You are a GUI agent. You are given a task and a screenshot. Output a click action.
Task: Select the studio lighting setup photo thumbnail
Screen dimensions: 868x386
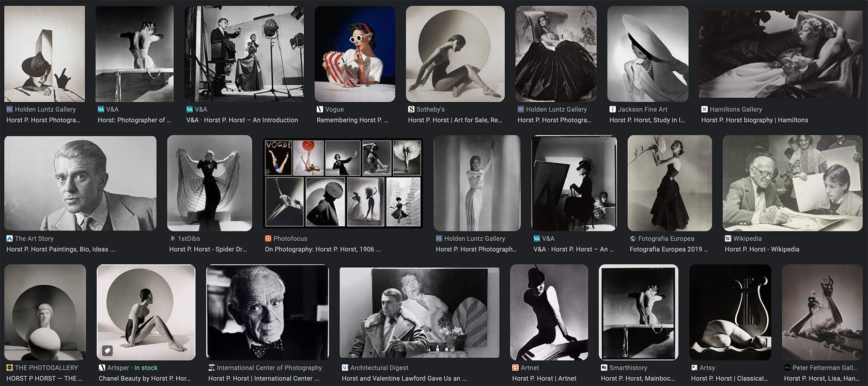244,54
